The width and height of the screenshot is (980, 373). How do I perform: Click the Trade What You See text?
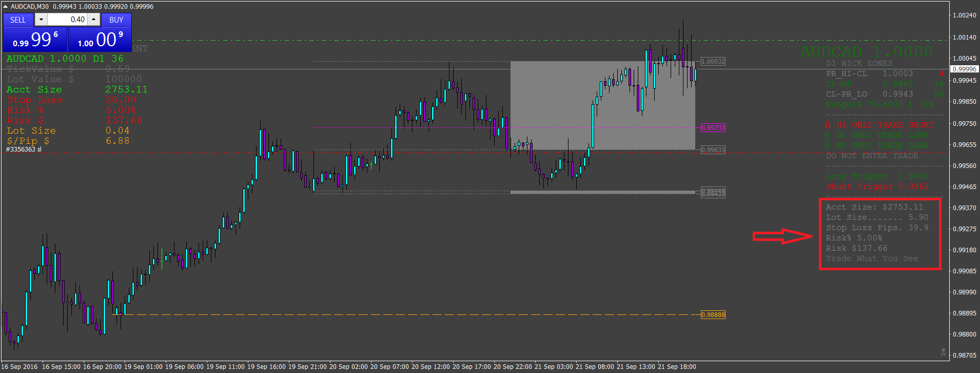click(872, 258)
